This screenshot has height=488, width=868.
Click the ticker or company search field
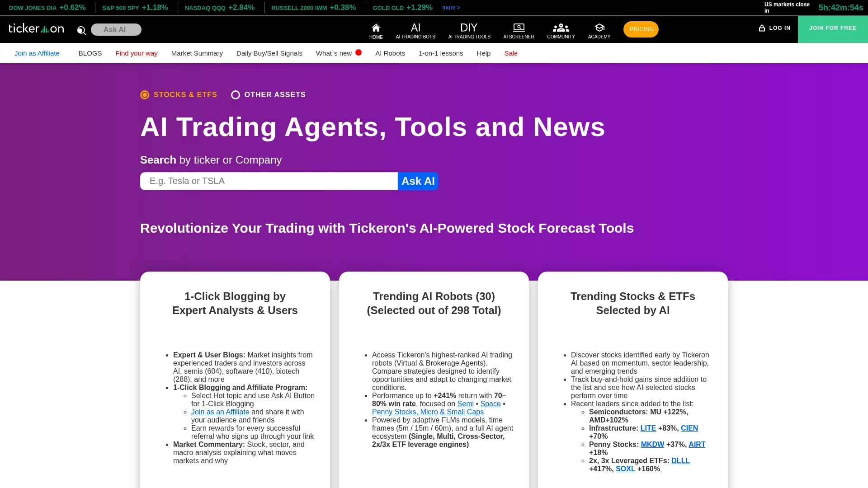click(x=269, y=181)
